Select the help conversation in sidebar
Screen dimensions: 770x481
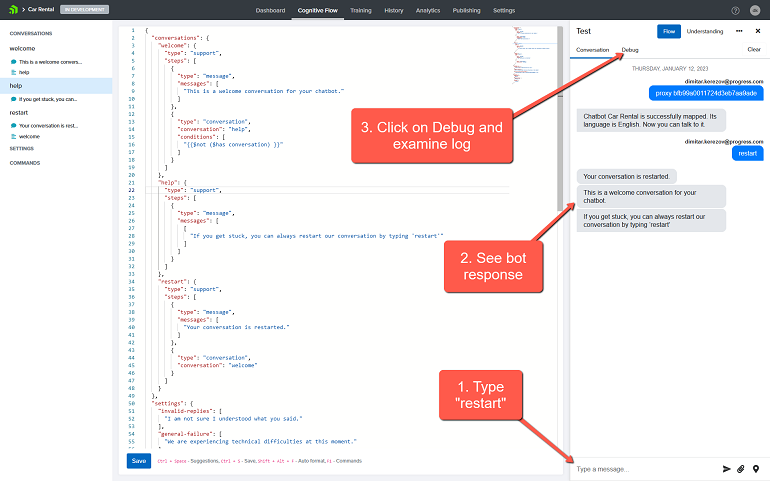point(56,85)
